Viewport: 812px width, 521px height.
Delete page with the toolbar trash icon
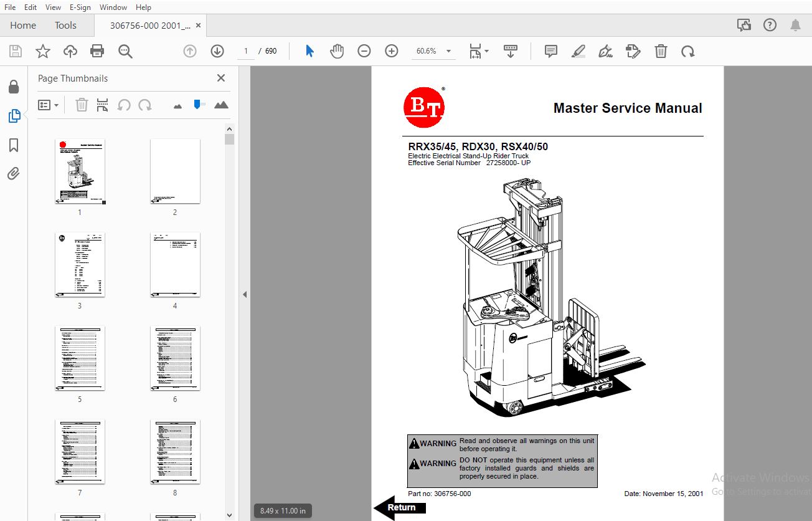point(661,51)
